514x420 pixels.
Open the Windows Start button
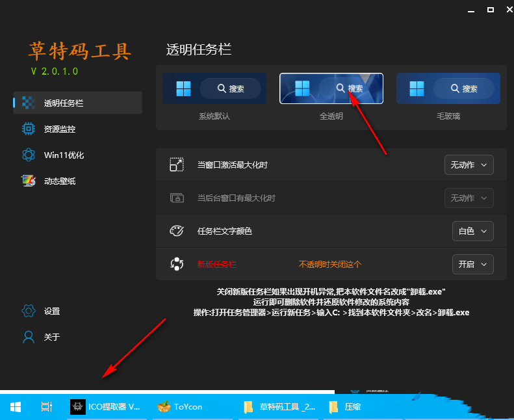(16, 407)
